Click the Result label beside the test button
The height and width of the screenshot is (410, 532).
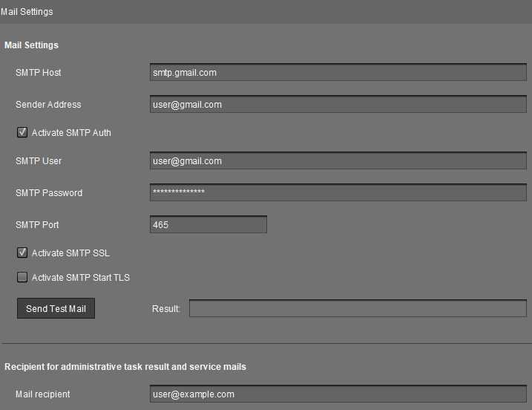[x=165, y=309]
